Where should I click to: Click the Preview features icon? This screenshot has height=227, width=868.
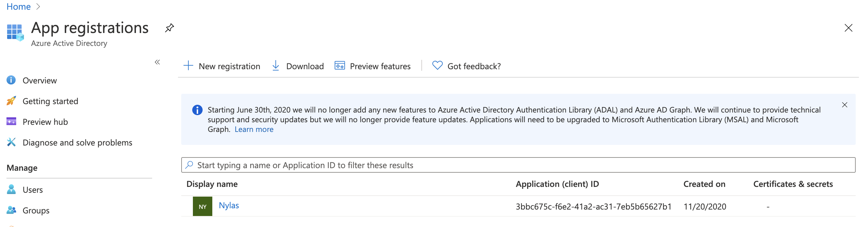pos(339,65)
